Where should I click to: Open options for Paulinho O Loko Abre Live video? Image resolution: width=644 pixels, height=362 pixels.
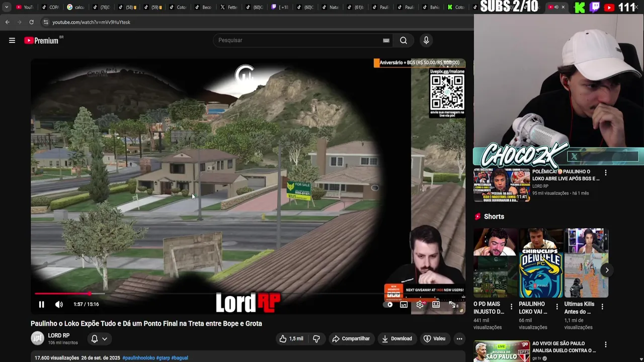point(606,172)
